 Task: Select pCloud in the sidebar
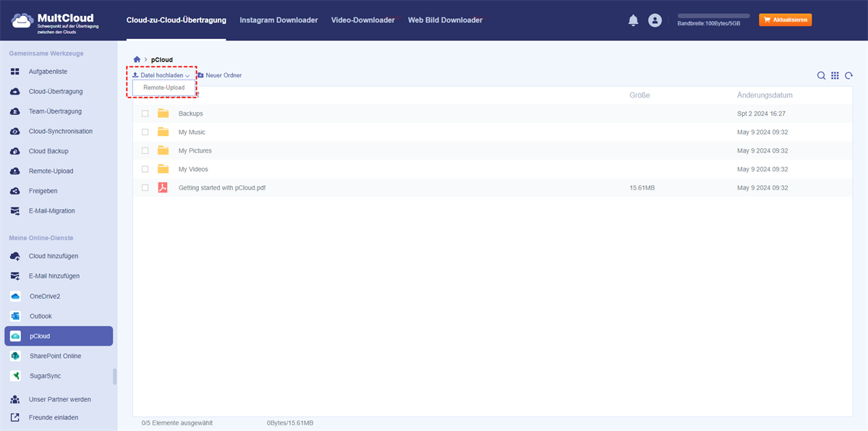59,336
